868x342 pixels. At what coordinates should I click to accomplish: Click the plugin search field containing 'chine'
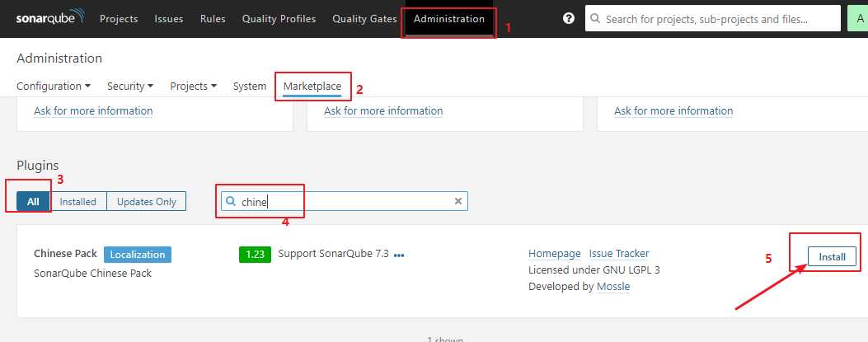click(x=345, y=201)
